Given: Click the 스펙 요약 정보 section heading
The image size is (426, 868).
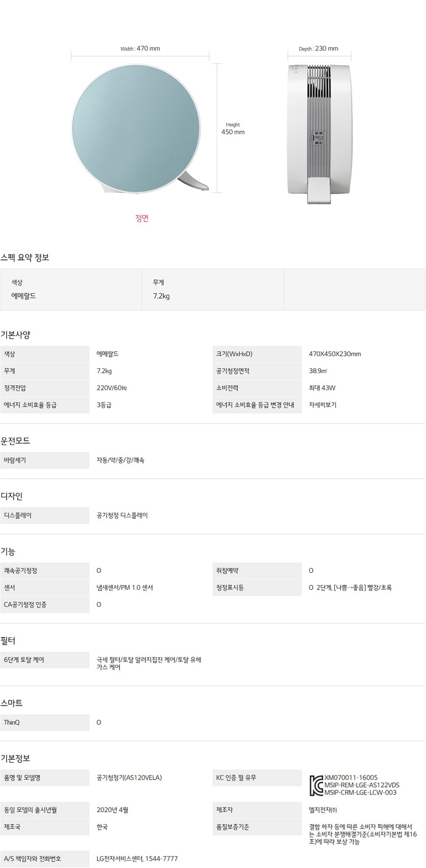Looking at the screenshot, I should [25, 257].
